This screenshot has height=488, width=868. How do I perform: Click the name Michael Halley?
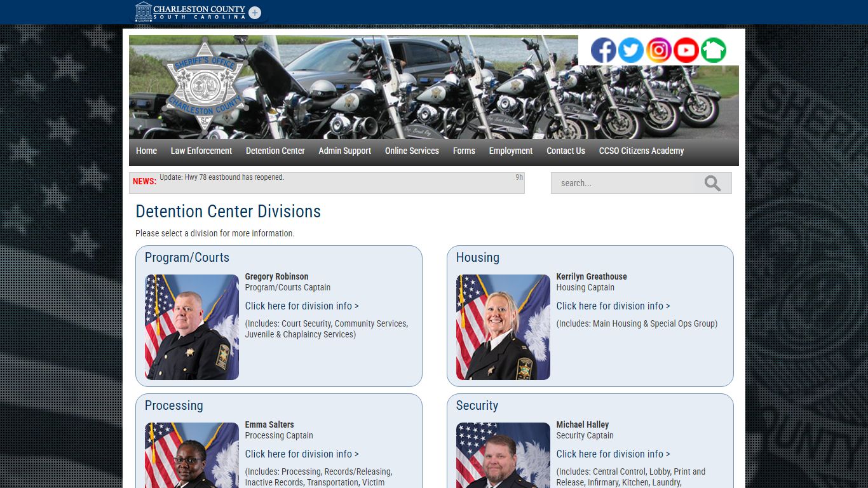(x=583, y=424)
